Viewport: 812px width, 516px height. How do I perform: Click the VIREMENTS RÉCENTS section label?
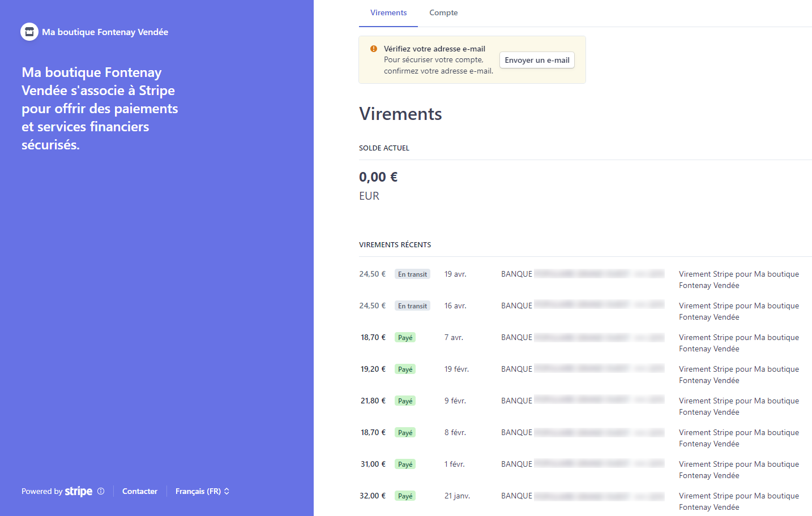point(395,244)
